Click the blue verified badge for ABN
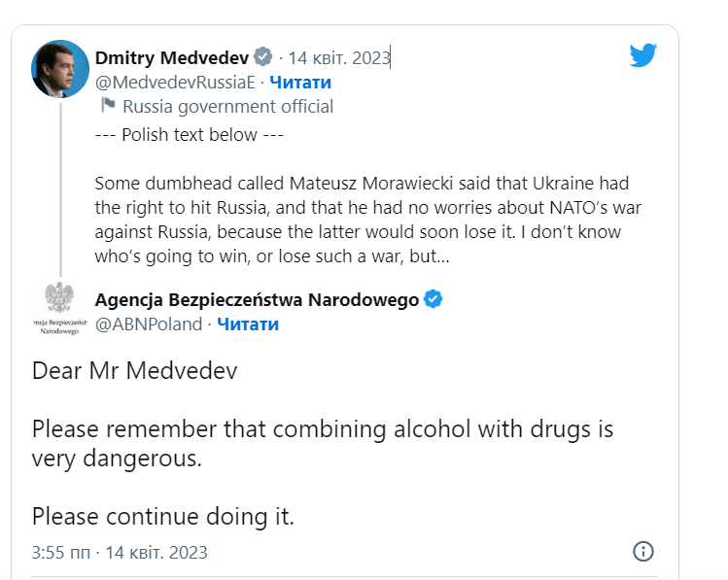728x580 pixels. (433, 299)
